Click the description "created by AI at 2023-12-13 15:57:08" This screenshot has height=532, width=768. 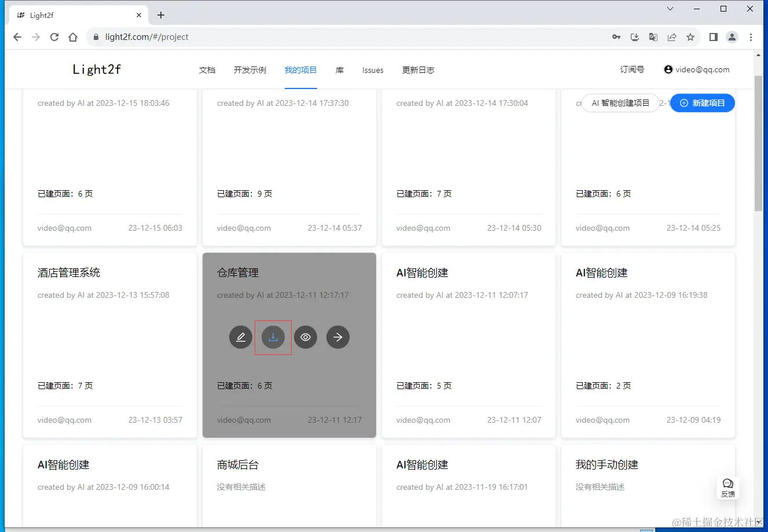[104, 295]
